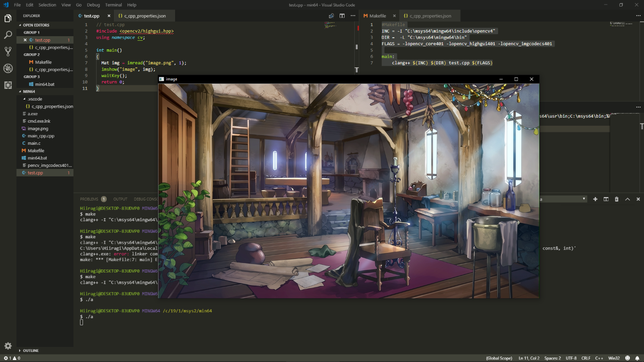Click the terminal input prompt cursor
The image size is (644, 362).
(82, 322)
